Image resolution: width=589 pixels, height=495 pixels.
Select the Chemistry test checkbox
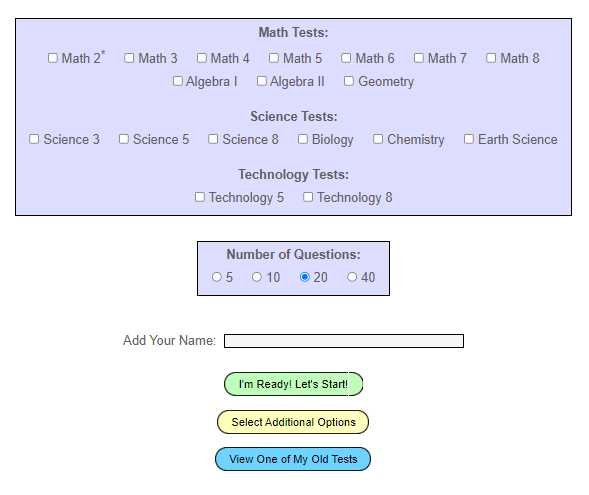[378, 139]
